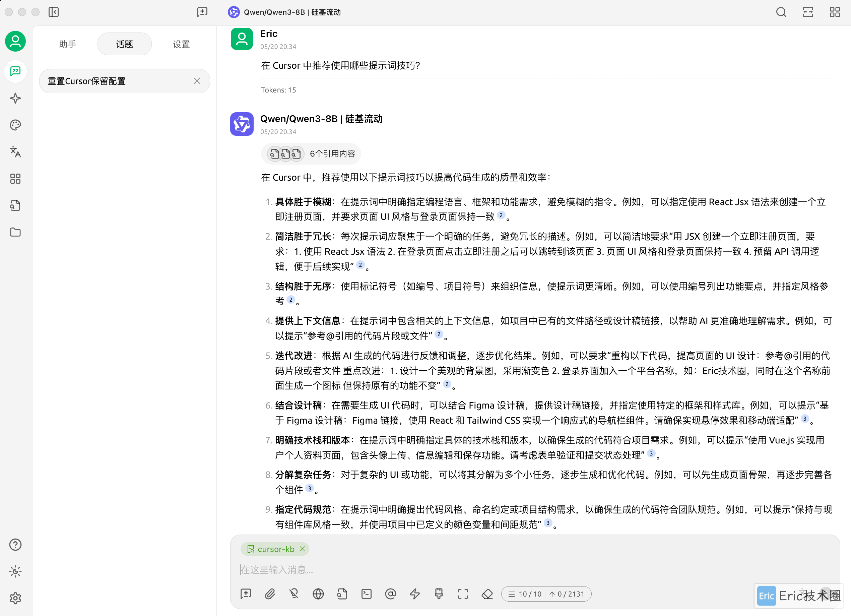Open quick phrases lightning icon
This screenshot has height=616, width=851.
tap(415, 594)
